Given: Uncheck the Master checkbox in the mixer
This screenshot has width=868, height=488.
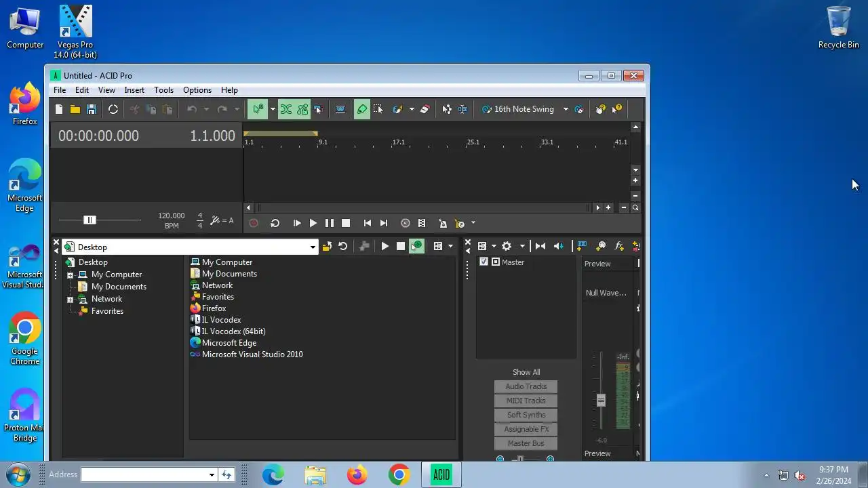Looking at the screenshot, I should (484, 262).
